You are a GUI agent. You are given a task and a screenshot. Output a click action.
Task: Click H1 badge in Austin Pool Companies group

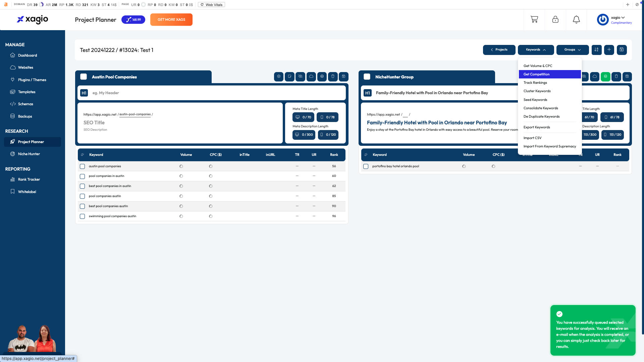coord(84,93)
